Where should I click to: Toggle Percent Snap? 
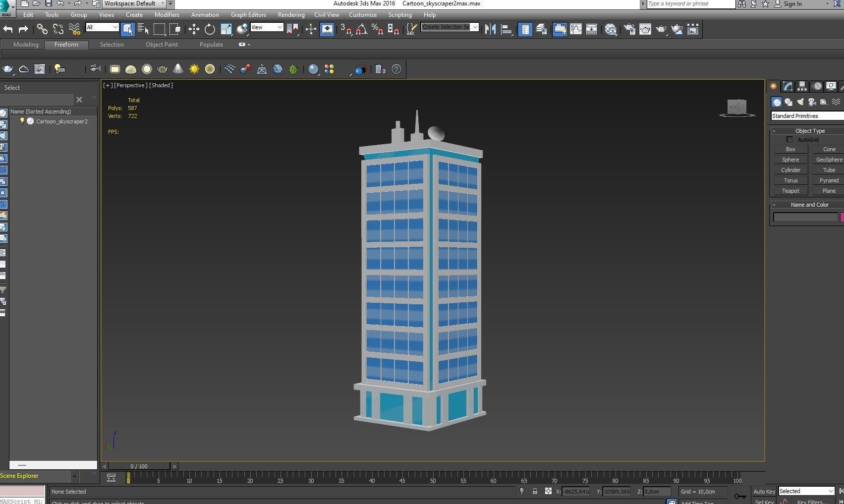pyautogui.click(x=378, y=29)
